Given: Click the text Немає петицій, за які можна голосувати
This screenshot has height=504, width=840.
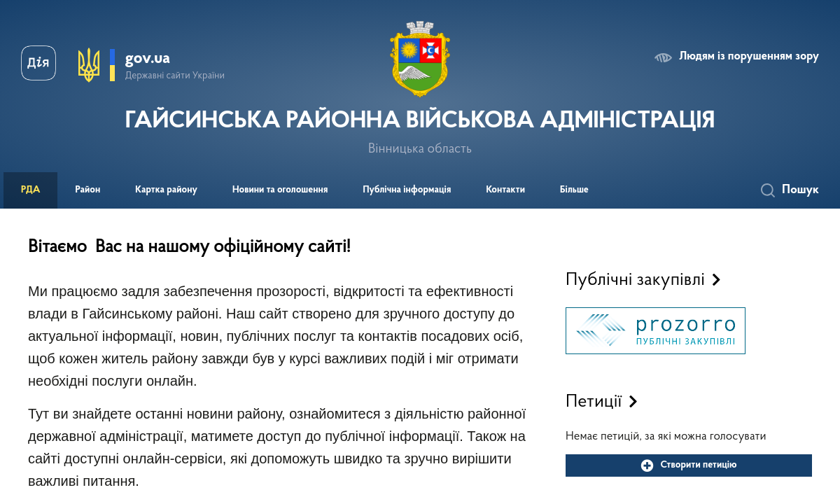Looking at the screenshot, I should pos(666,436).
